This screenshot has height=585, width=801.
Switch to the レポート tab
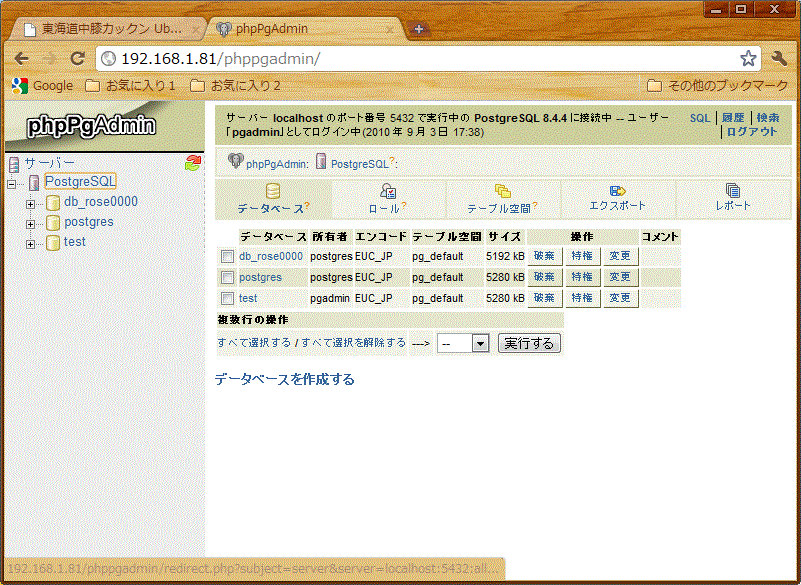click(733, 199)
